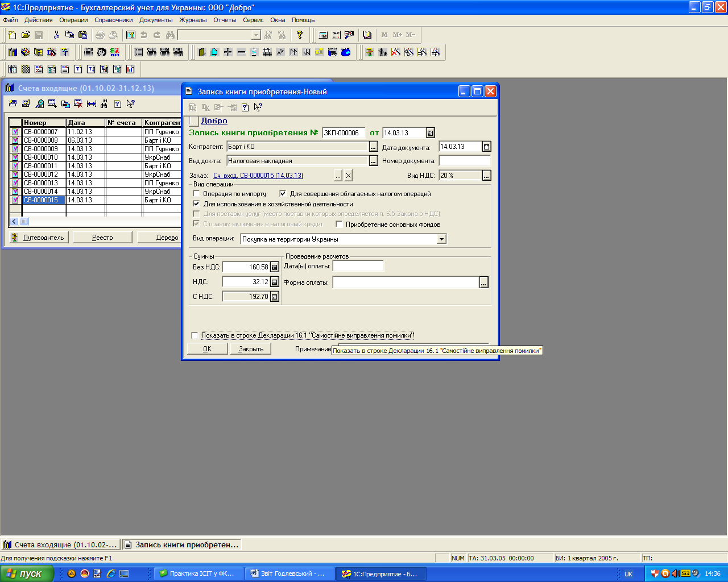The image size is (728, 582).
Task: Open Добро firm link
Action: pyautogui.click(x=214, y=121)
